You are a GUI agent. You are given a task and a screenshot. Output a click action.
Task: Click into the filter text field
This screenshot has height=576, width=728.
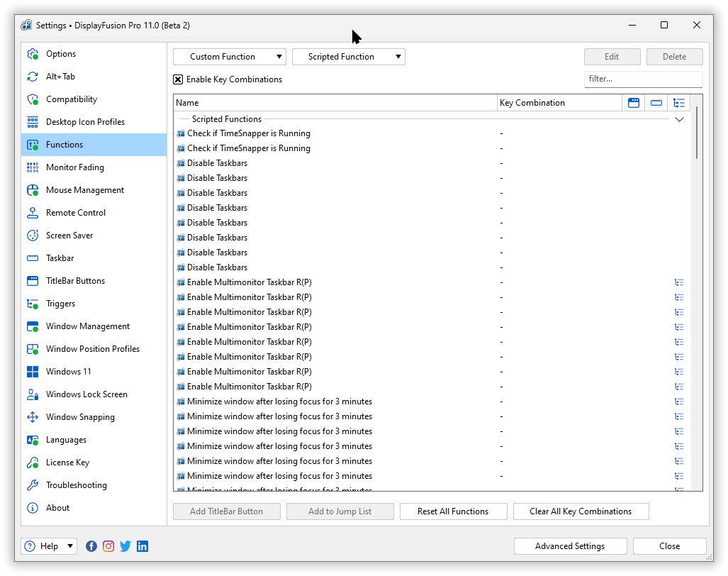click(643, 79)
